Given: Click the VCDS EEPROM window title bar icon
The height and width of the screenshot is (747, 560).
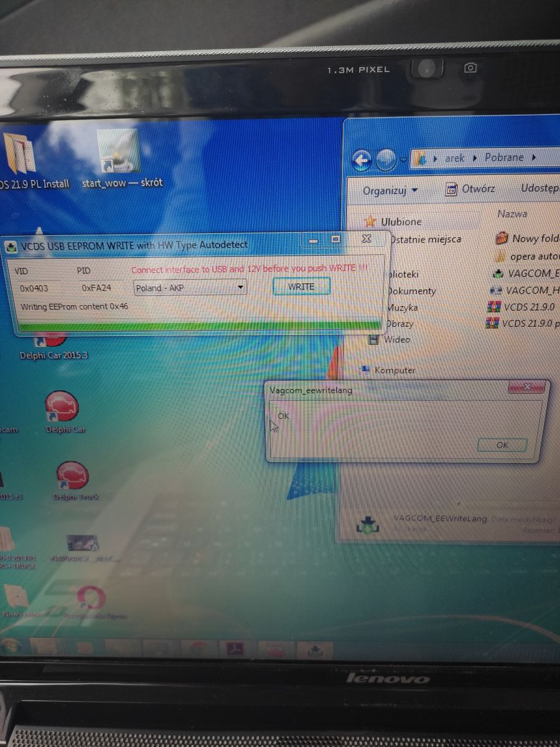Looking at the screenshot, I should coord(12,247).
